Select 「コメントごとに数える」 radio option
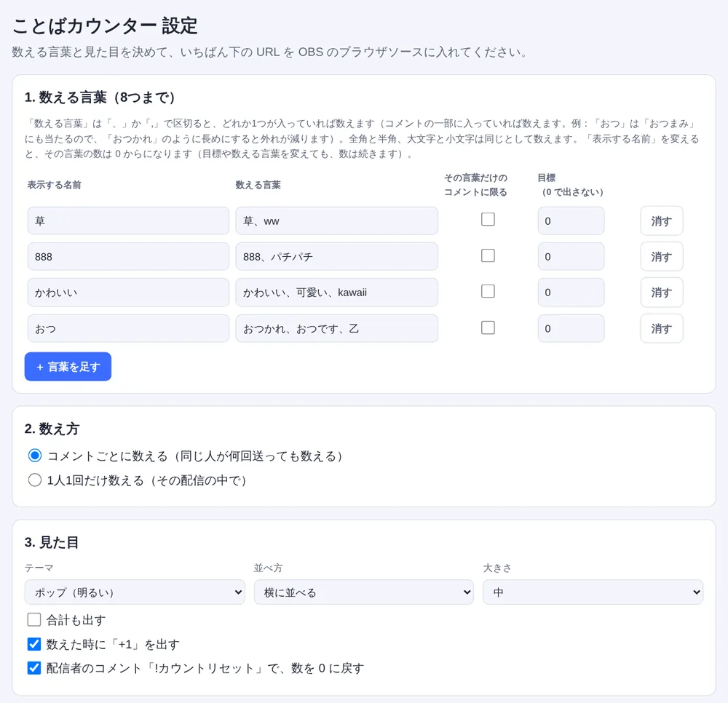Screen dimensions: 728x703 (35, 456)
